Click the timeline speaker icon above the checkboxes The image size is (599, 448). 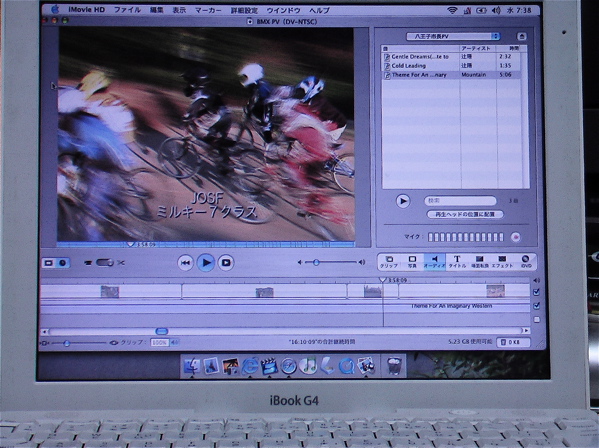[536, 280]
